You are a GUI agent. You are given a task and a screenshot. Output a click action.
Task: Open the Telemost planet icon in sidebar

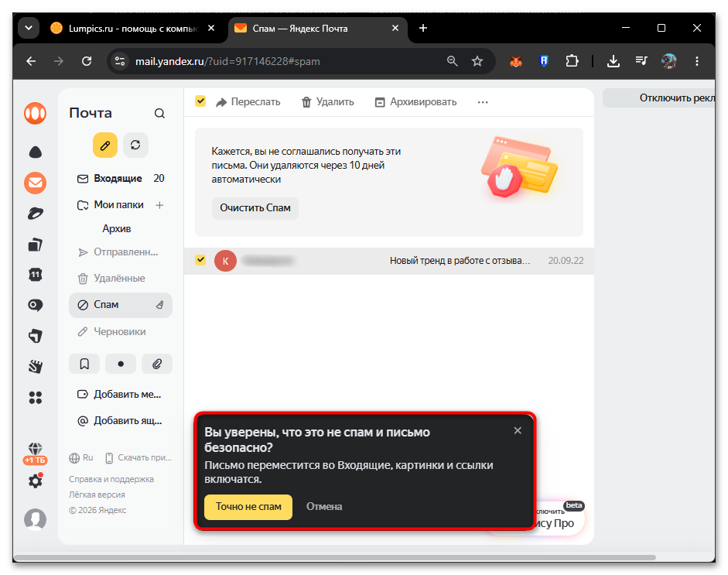(36, 214)
